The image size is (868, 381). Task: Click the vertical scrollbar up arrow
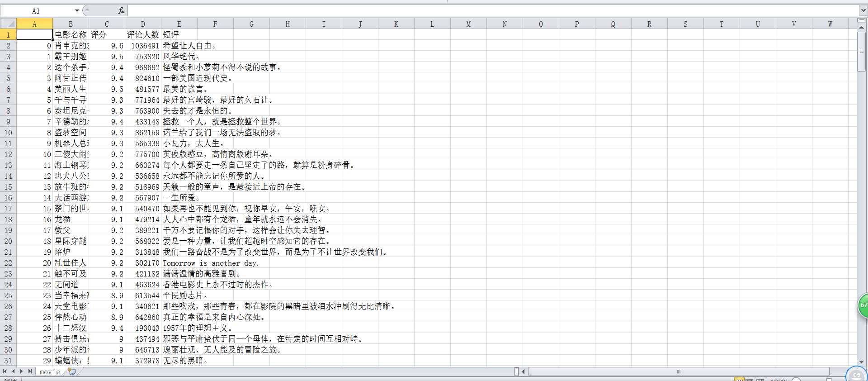(x=862, y=28)
